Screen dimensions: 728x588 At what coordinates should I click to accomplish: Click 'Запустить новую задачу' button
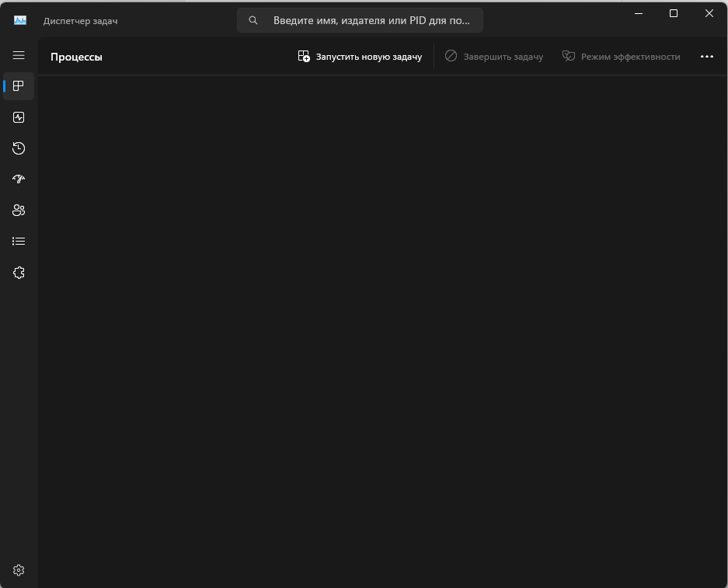[360, 57]
